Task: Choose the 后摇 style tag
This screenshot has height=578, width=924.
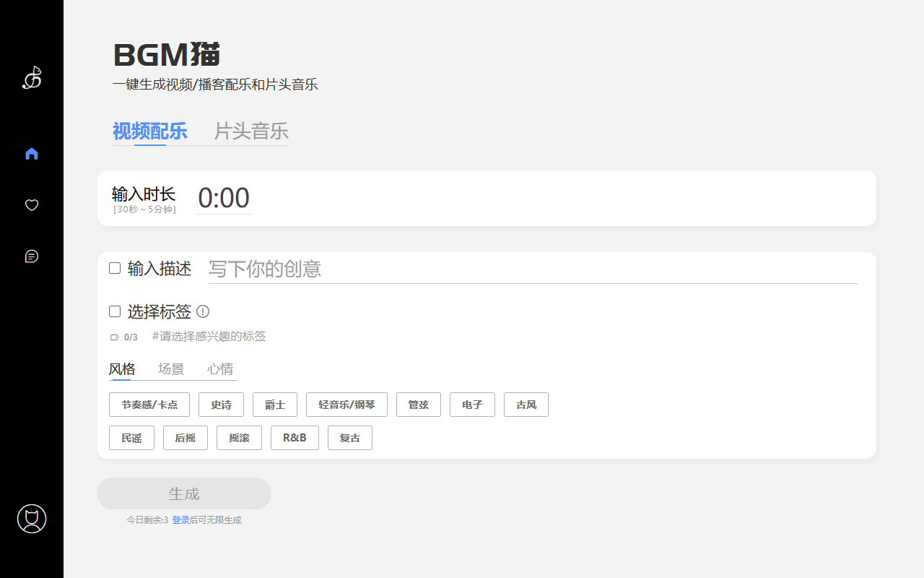Action: click(x=186, y=438)
